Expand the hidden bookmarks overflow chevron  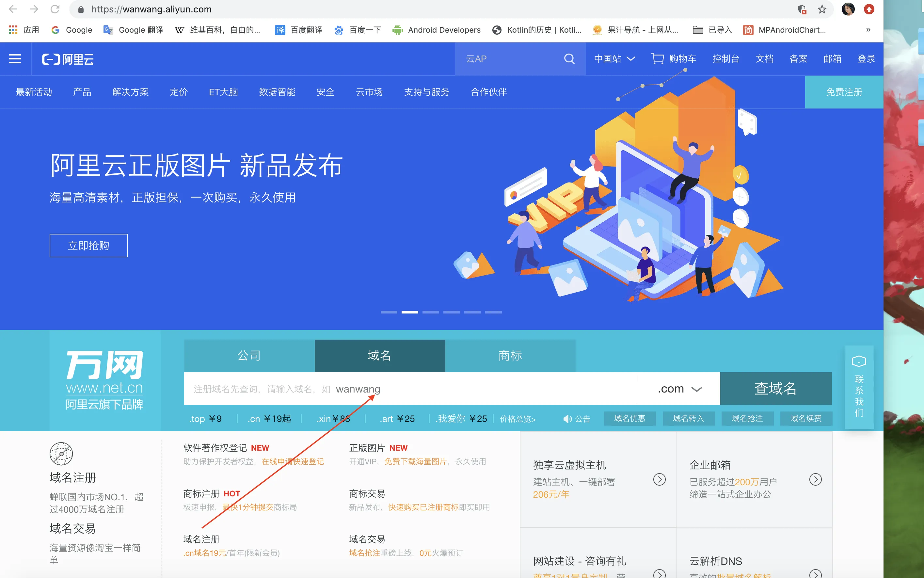(x=868, y=30)
